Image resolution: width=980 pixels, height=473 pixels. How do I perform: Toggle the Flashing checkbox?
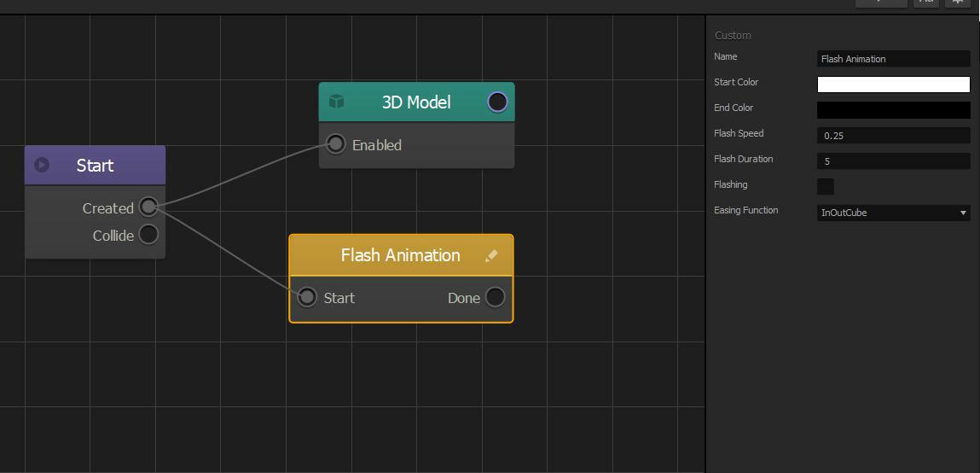826,186
